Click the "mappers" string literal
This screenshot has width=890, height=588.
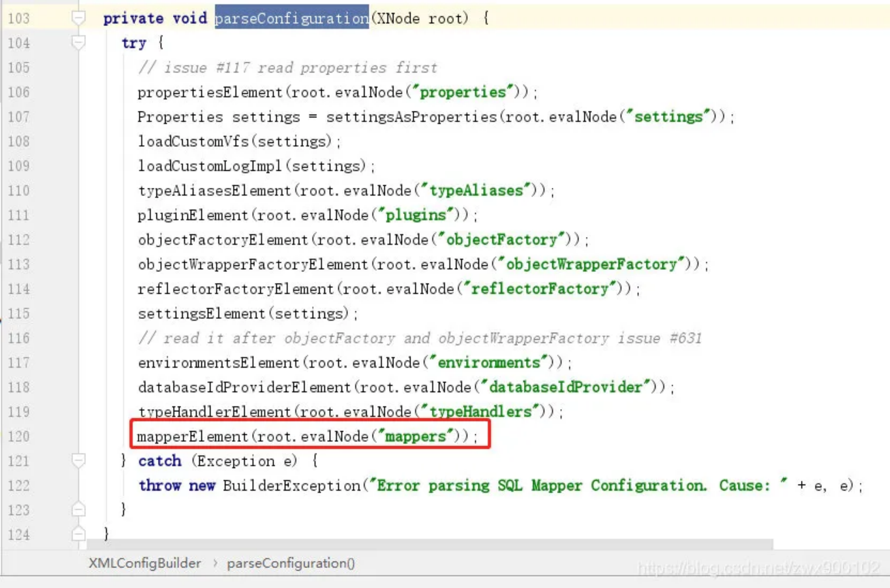(x=414, y=436)
